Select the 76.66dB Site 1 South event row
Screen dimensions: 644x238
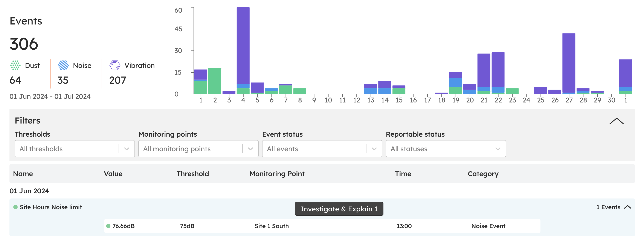click(x=322, y=226)
